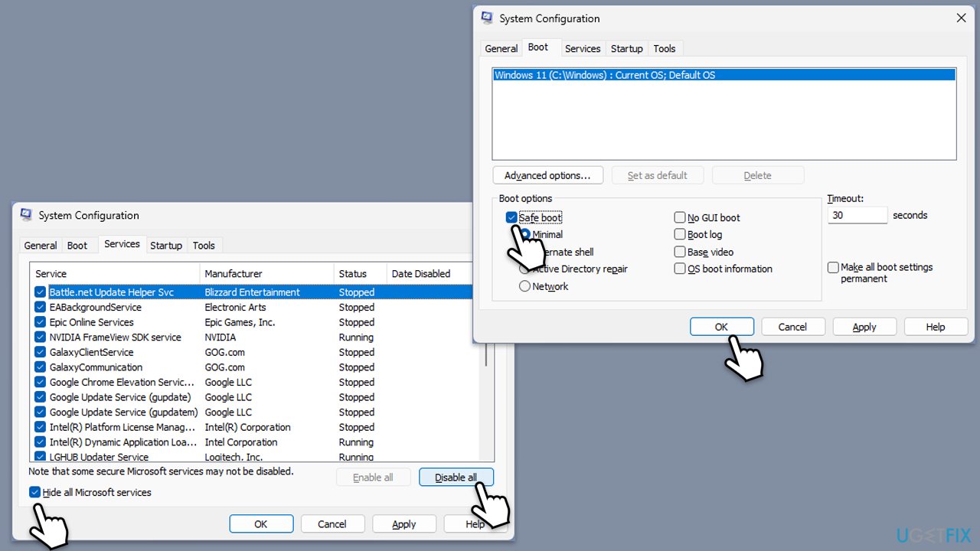980x551 pixels.
Task: Click Apply in Boot window
Action: click(864, 327)
